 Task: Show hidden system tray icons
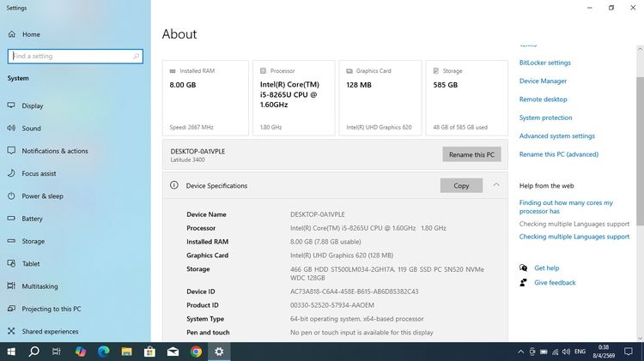521,352
